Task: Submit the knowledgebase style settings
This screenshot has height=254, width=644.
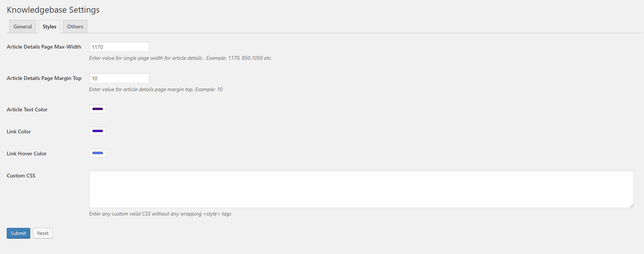Action: 18,233
